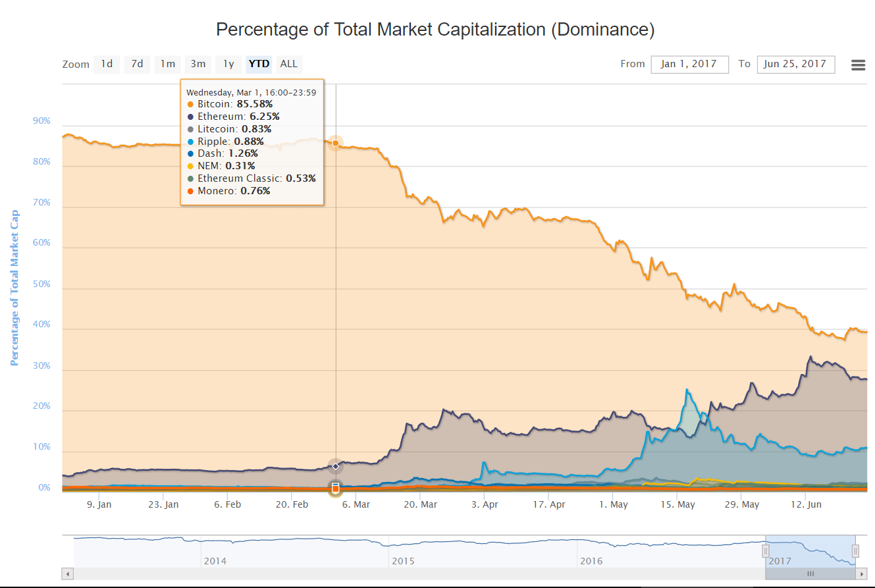The image size is (875, 588).
Task: Click the y-axis label "0%"
Action: (44, 488)
